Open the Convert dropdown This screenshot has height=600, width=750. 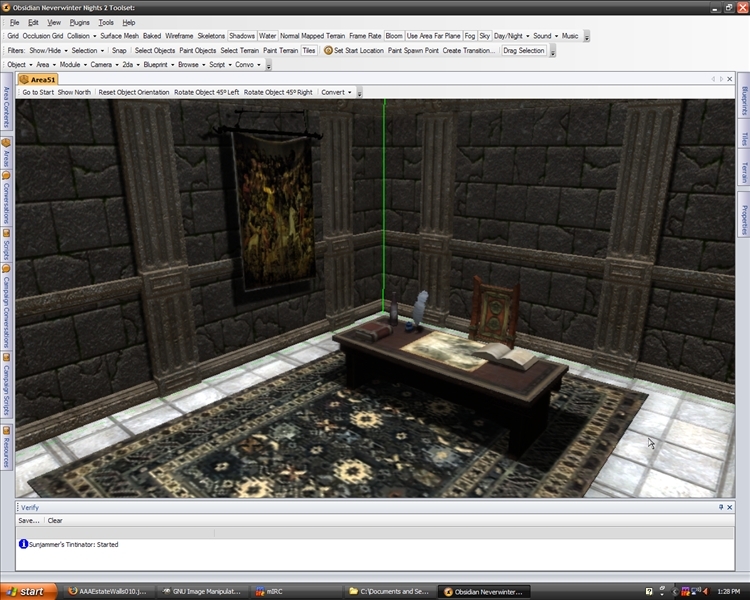tap(335, 92)
